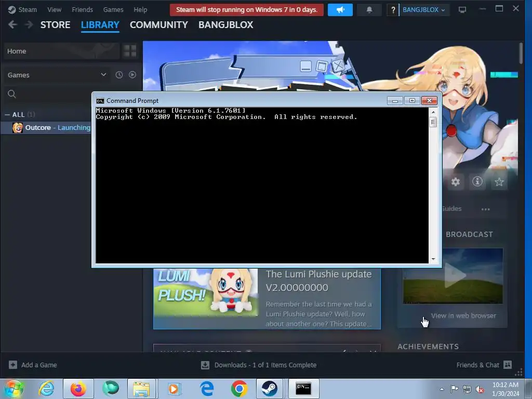Launch Internet Explorer from the taskbar
The height and width of the screenshot is (399, 532).
(46, 389)
